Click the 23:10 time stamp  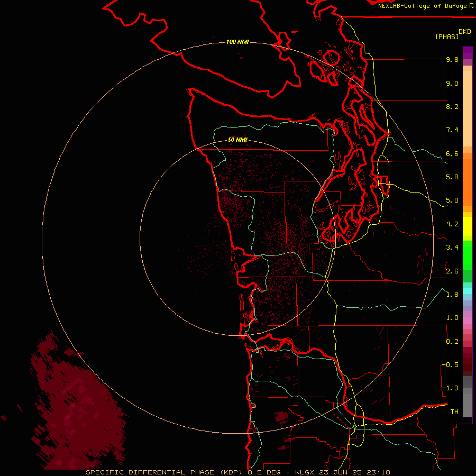[x=378, y=472]
